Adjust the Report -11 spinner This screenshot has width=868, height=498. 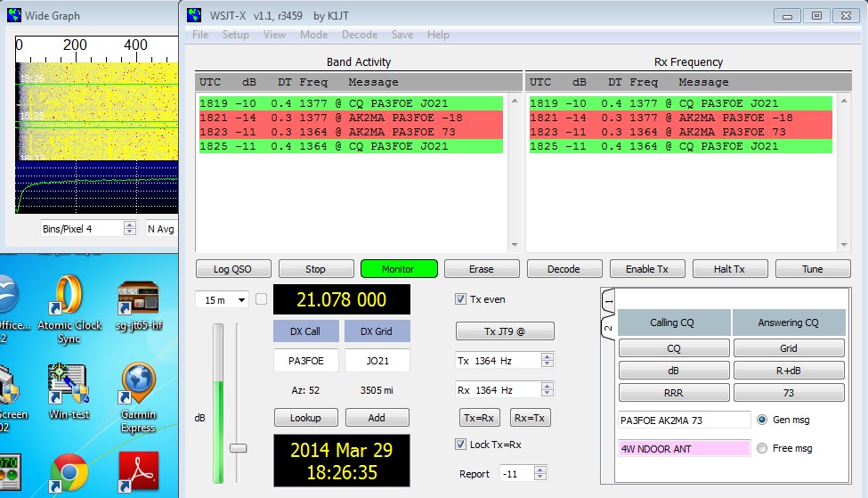pos(539,473)
